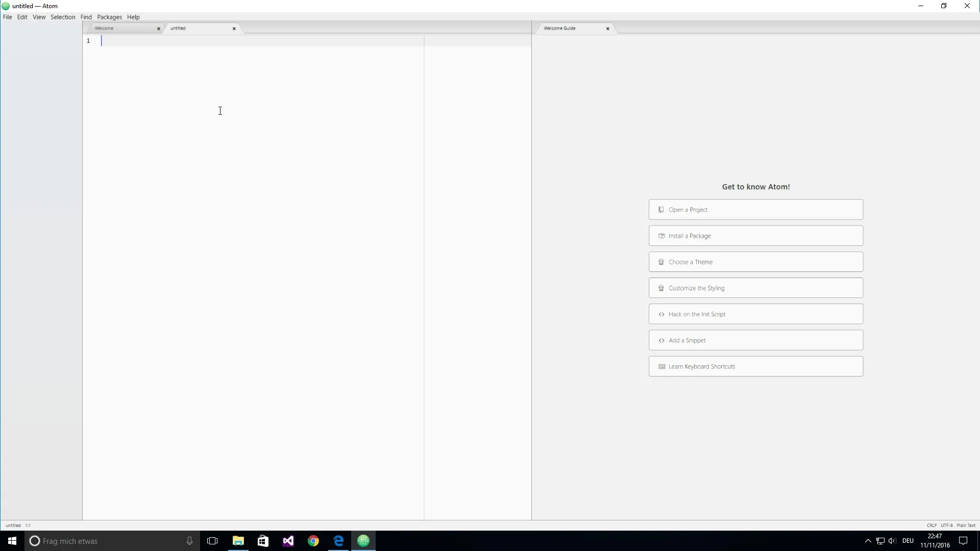The image size is (980, 551).
Task: Close the Welcome Guide tab
Action: point(608,29)
